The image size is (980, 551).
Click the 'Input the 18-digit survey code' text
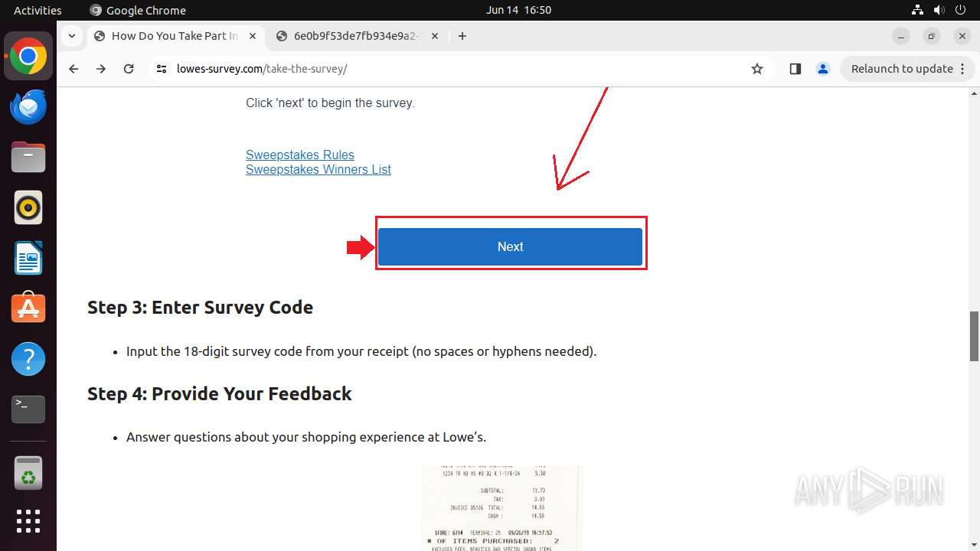pos(361,352)
